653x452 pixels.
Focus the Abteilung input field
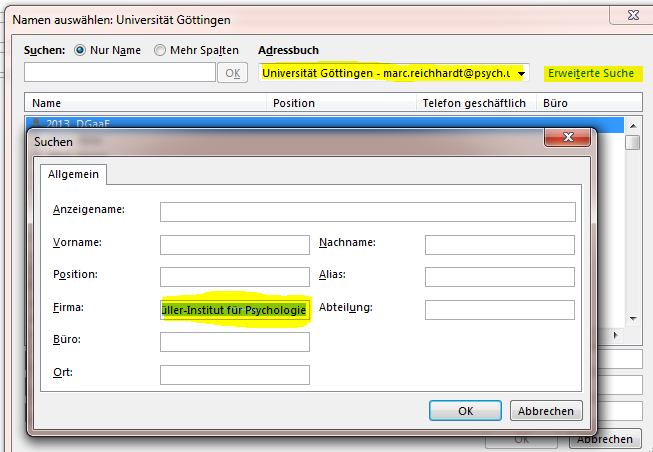499,310
